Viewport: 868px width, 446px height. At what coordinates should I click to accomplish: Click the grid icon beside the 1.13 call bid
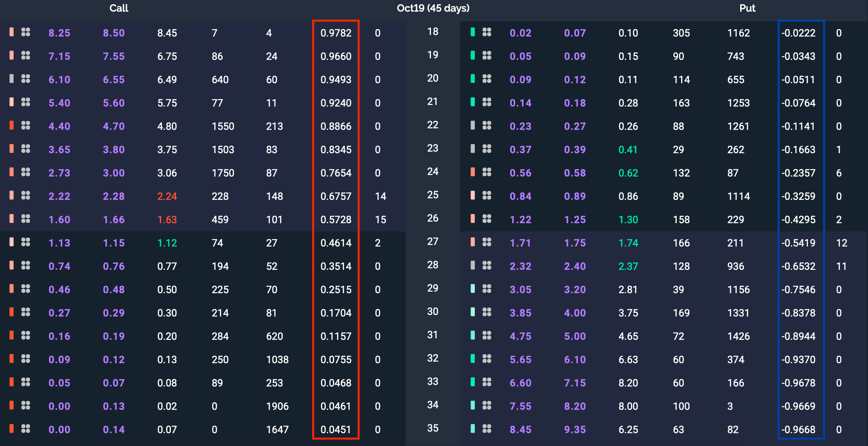(x=26, y=243)
